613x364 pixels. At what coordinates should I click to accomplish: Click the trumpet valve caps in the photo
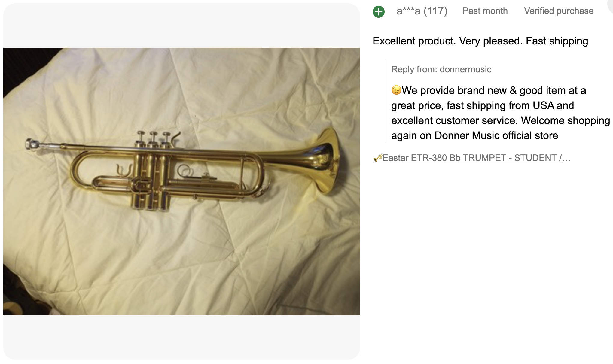coord(153,134)
